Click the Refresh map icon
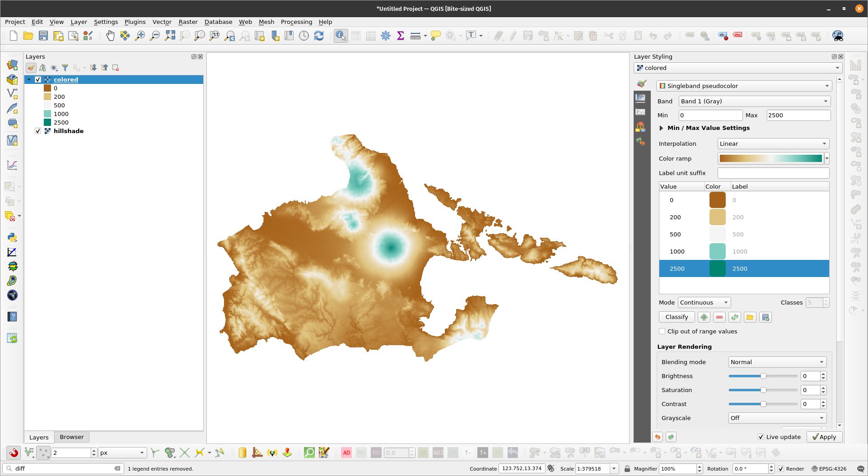 pos(319,36)
